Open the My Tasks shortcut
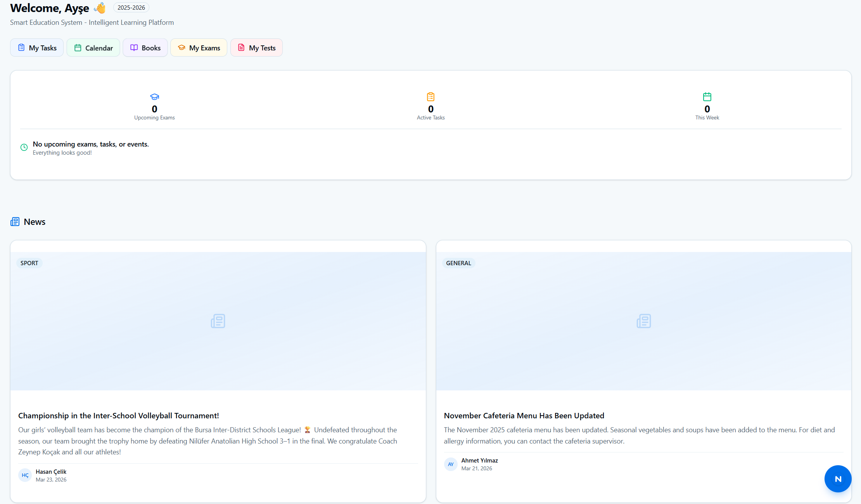861x504 pixels. pos(37,48)
